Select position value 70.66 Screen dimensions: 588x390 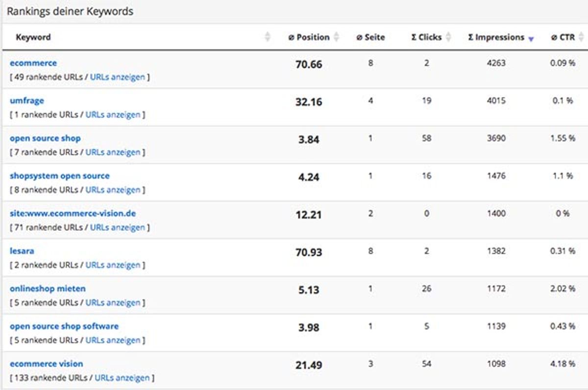[x=309, y=64]
